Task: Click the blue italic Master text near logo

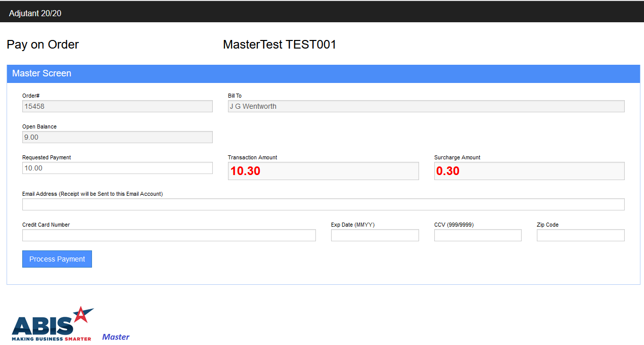Action: click(x=116, y=337)
